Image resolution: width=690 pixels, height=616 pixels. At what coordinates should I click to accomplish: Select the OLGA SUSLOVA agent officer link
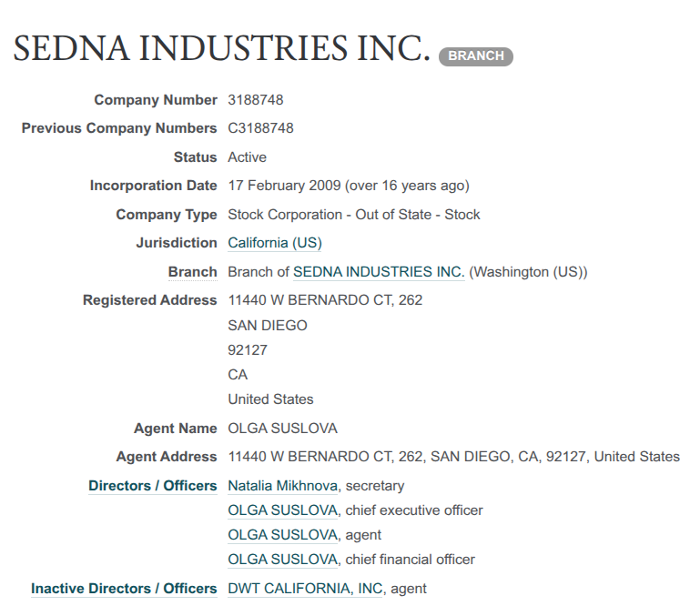tap(282, 535)
